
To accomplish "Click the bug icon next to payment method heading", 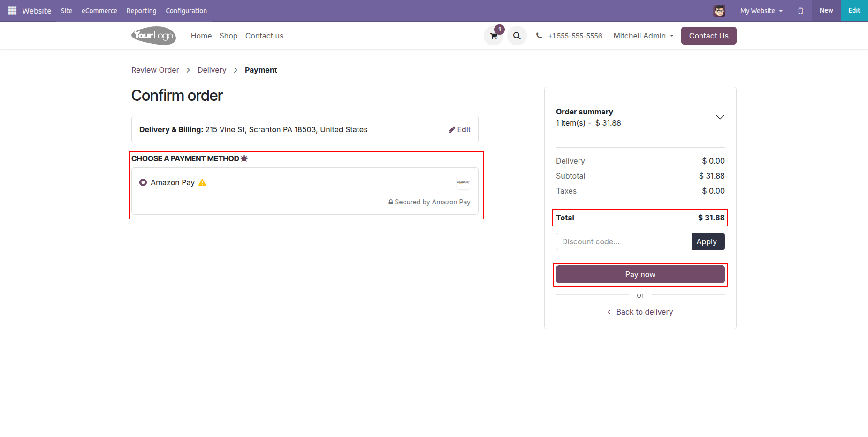I will click(x=244, y=158).
